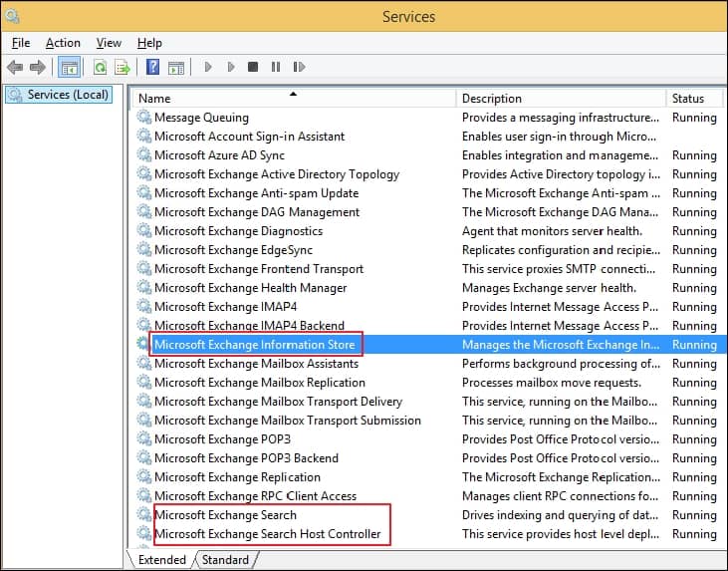The height and width of the screenshot is (571, 728).
Task: Sort by the Description column header
Action: [x=562, y=99]
